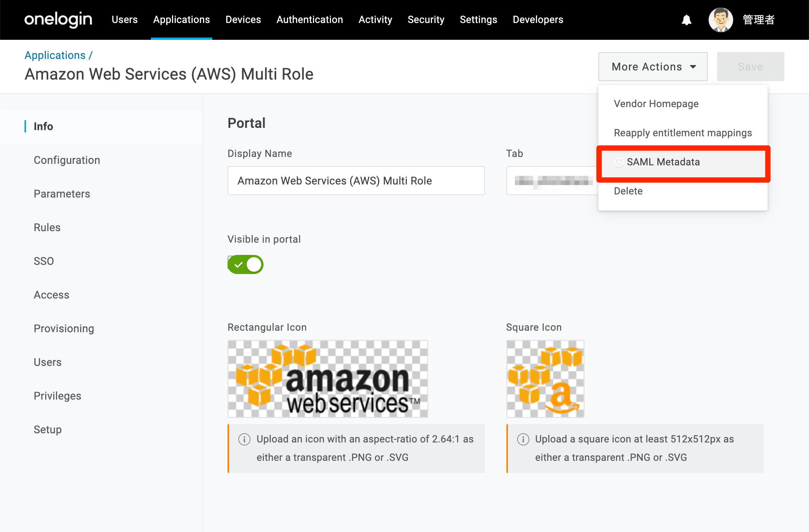Image resolution: width=809 pixels, height=532 pixels.
Task: Open the More Actions dropdown
Action: pos(653,67)
